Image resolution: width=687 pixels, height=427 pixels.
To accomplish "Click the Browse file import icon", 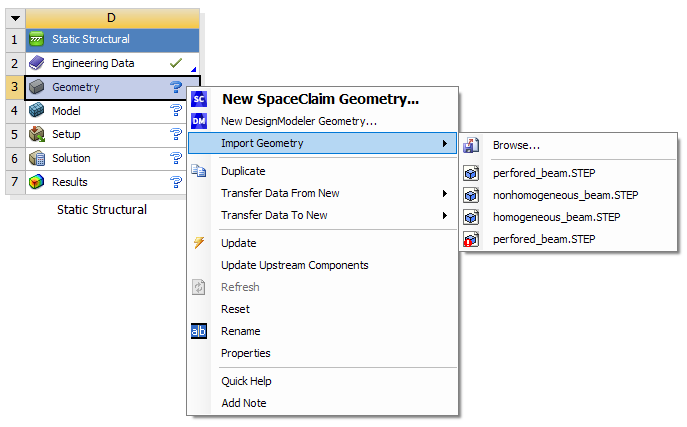I will tap(471, 145).
